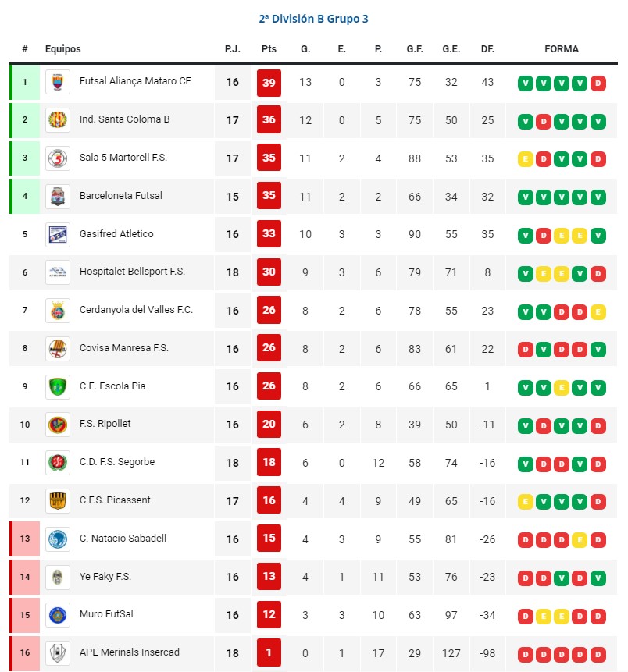Screen dimensions: 628x672
Task: Click Sala 5 Martorell's yellow E form badge
Action: tap(526, 159)
